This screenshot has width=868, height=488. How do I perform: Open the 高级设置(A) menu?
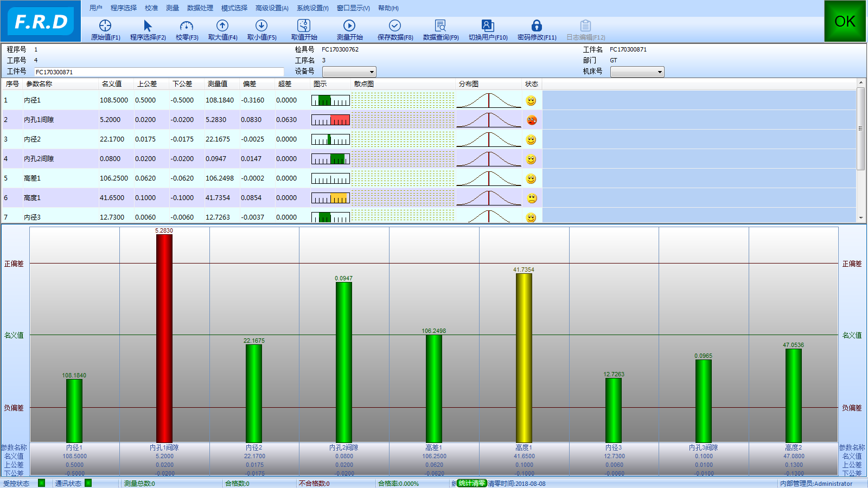click(272, 8)
